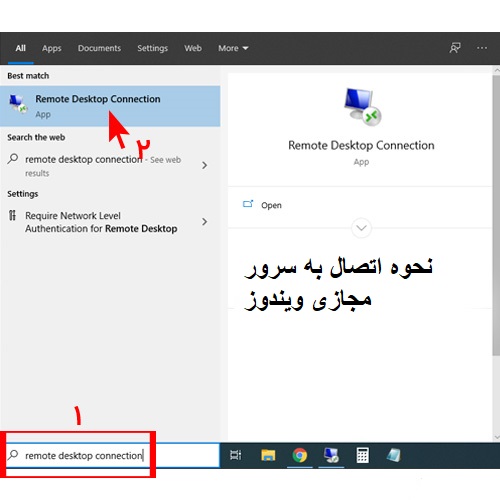
Task: Switch to the Documents tab
Action: click(99, 48)
